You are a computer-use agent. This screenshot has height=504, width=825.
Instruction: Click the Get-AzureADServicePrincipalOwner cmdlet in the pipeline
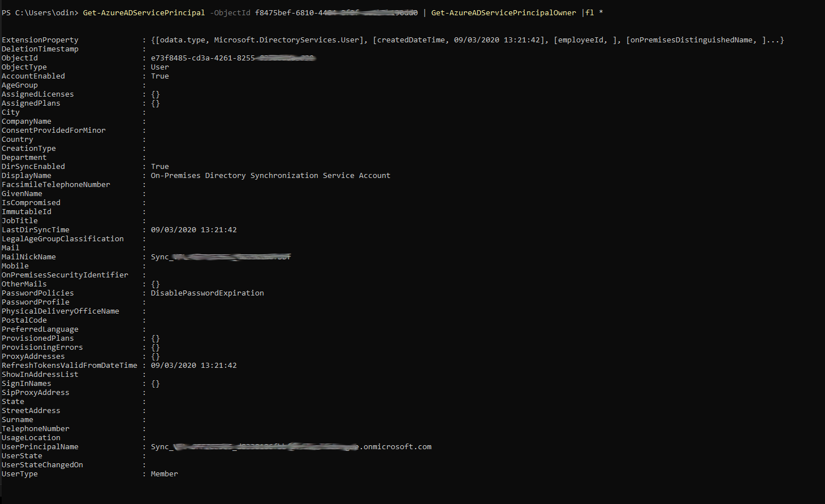pos(503,12)
